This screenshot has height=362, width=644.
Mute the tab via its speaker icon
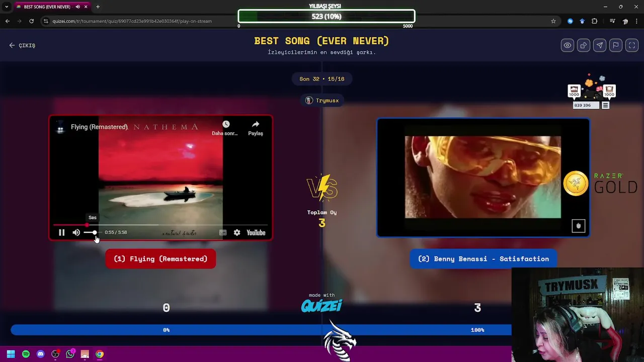77,7
